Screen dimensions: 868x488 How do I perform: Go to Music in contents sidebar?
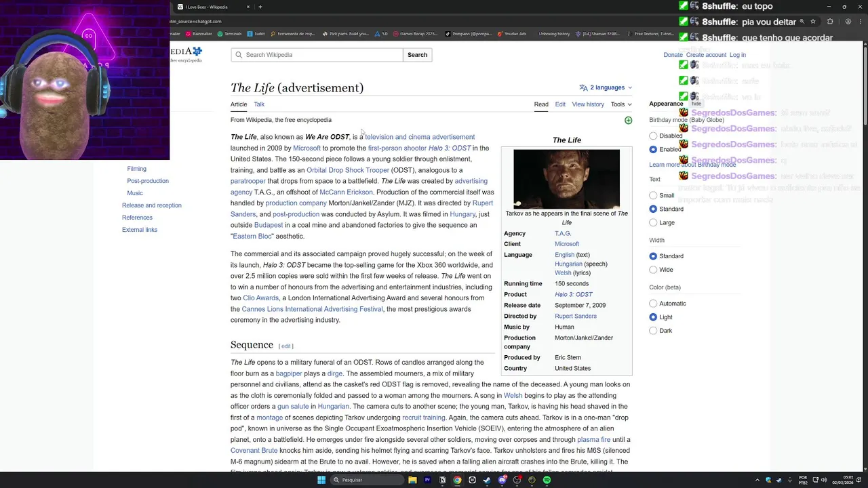(x=135, y=193)
